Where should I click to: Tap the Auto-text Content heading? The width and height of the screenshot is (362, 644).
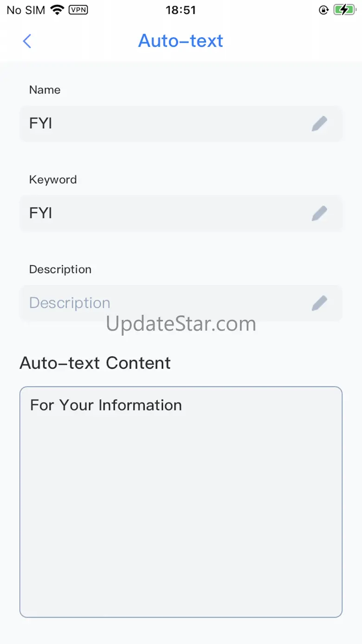tap(95, 363)
